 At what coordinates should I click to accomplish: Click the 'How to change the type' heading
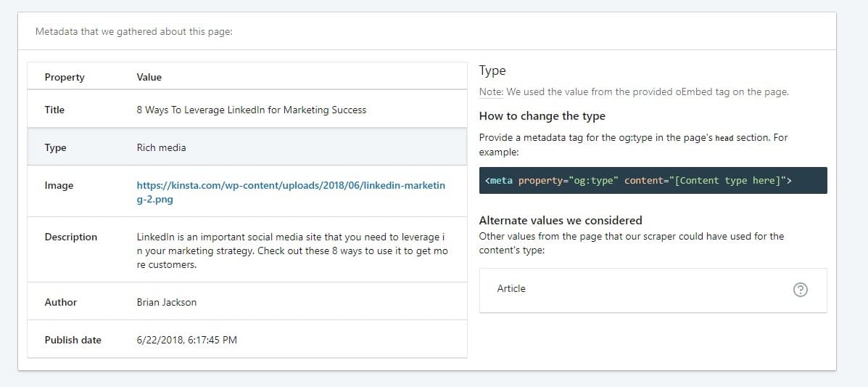tap(542, 116)
